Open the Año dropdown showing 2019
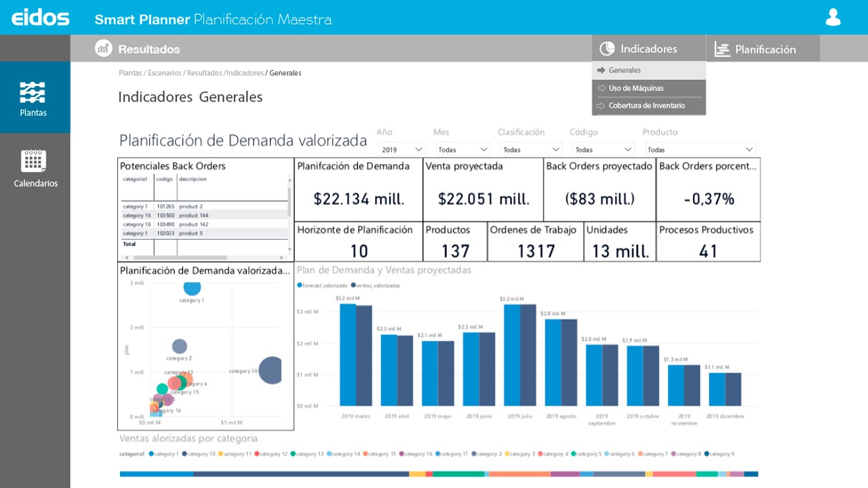 (401, 149)
